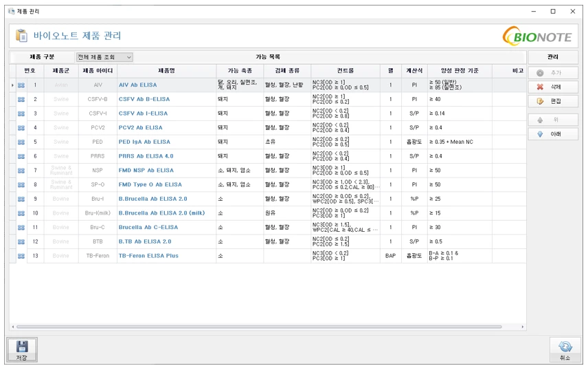Sort by the 제품군 column header

click(60, 71)
